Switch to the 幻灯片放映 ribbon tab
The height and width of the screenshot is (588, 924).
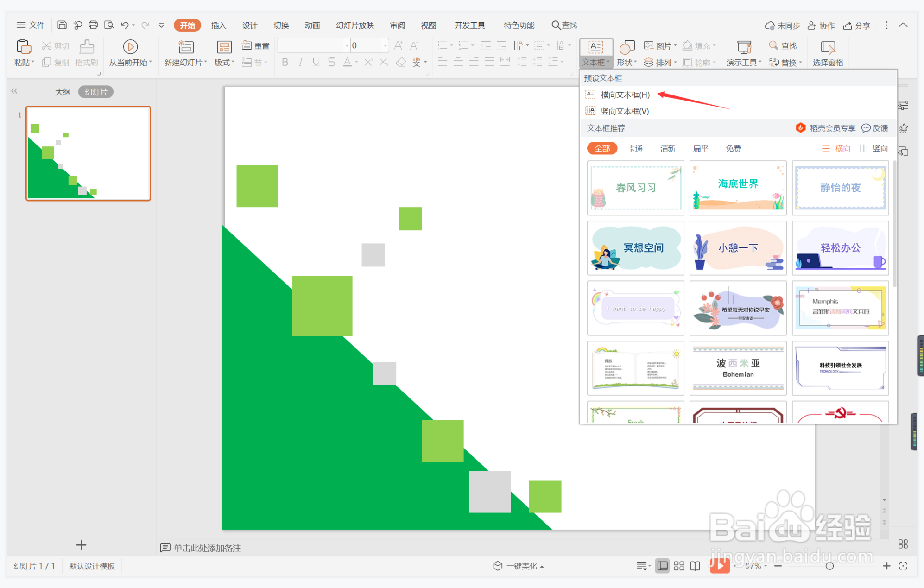click(355, 25)
